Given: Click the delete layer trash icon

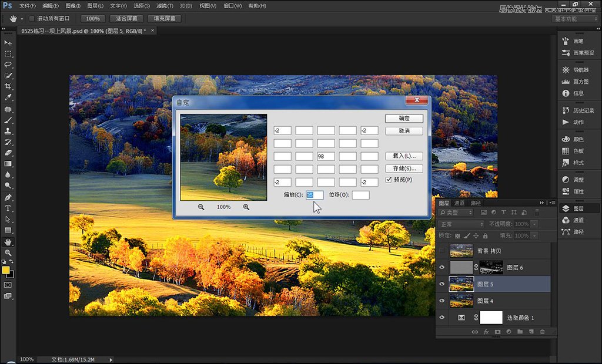Looking at the screenshot, I should tap(542, 332).
